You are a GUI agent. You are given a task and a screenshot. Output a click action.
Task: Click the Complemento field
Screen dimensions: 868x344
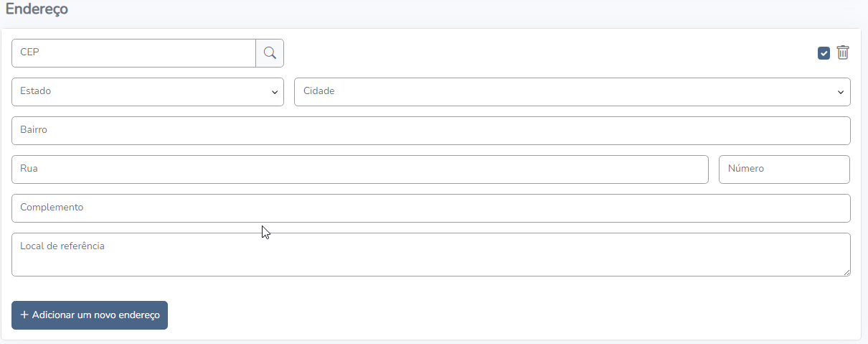pos(430,208)
